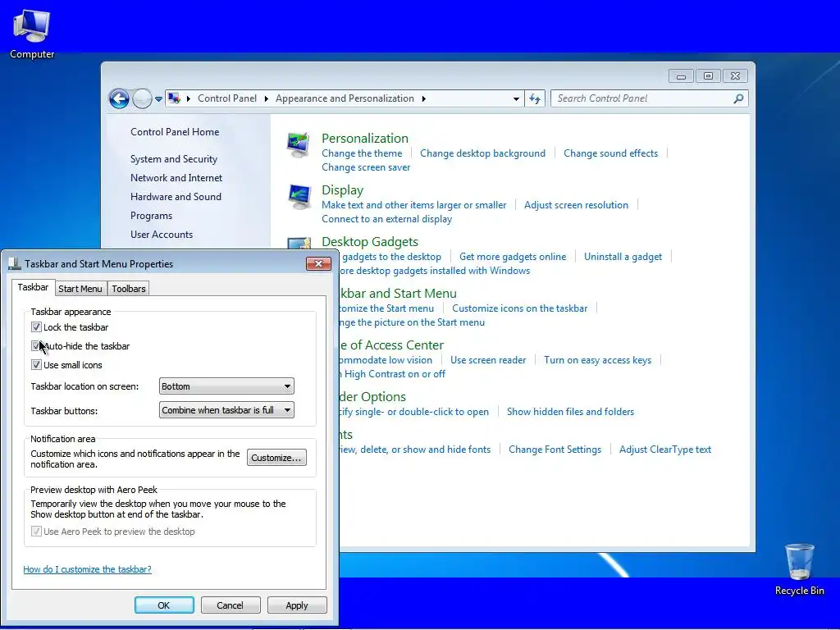840x630 pixels.
Task: Expand arrow after Appearance and Personalization breadcrumb
Action: click(x=424, y=98)
